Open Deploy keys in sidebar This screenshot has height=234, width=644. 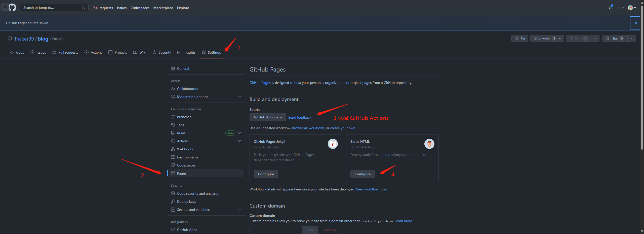(x=206, y=202)
